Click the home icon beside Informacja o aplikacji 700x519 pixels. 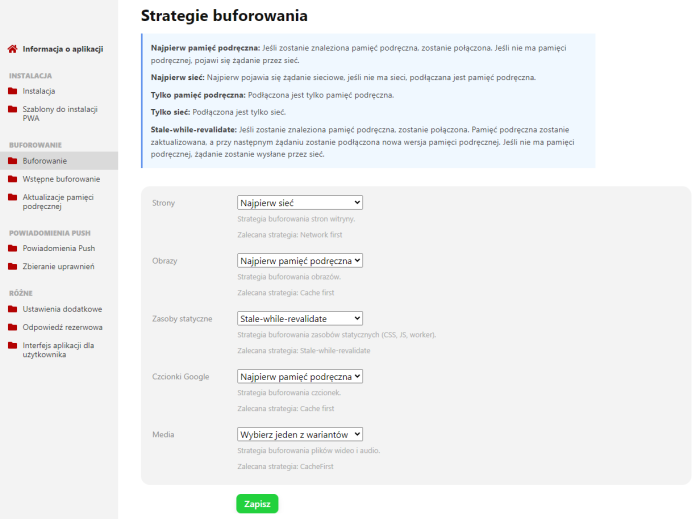coord(13,48)
